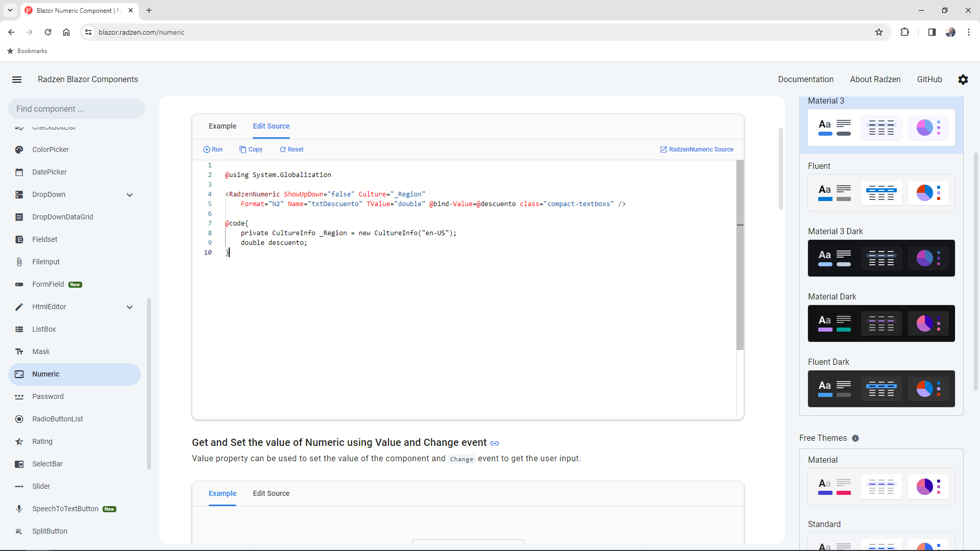This screenshot has height=551, width=980.
Task: Open the SpeechToTextButton component page
Action: (64, 509)
